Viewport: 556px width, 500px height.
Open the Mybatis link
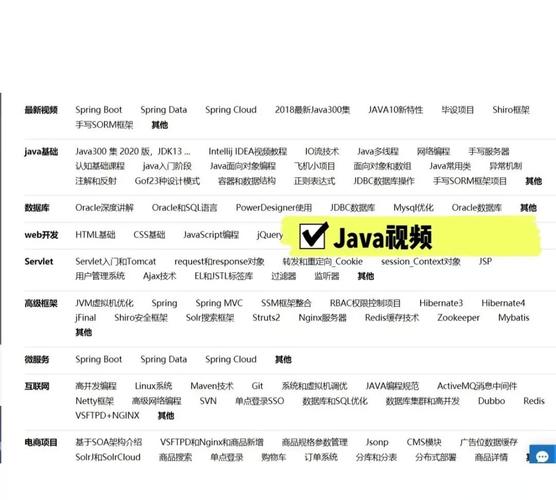tap(513, 318)
